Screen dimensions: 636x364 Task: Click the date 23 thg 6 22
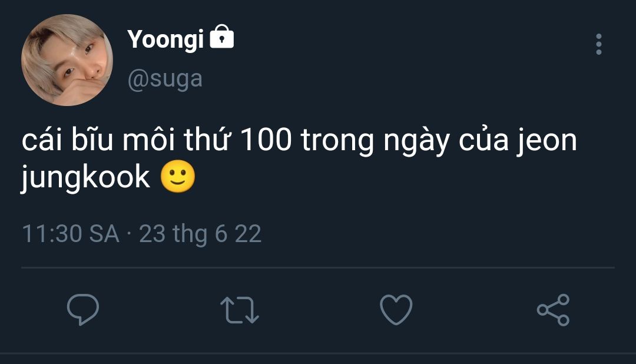(200, 234)
